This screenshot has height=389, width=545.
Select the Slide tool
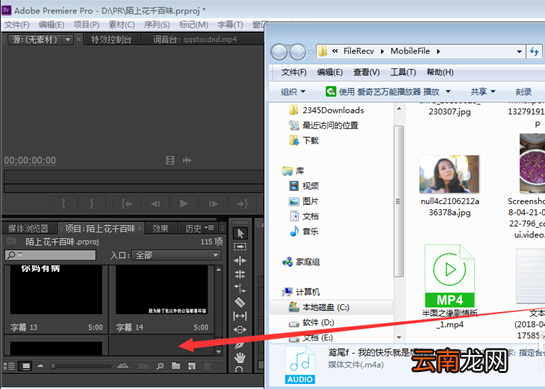point(240,330)
